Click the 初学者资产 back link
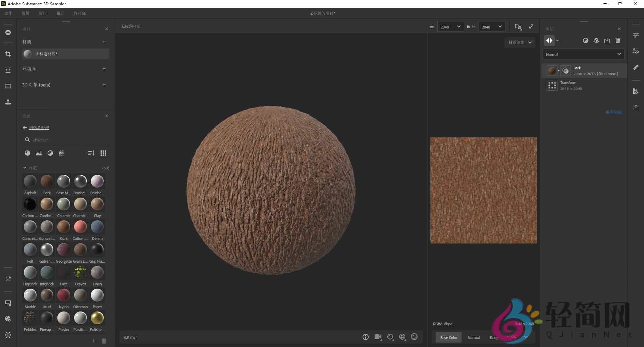Viewport: 644px width, 347px height. [x=39, y=128]
